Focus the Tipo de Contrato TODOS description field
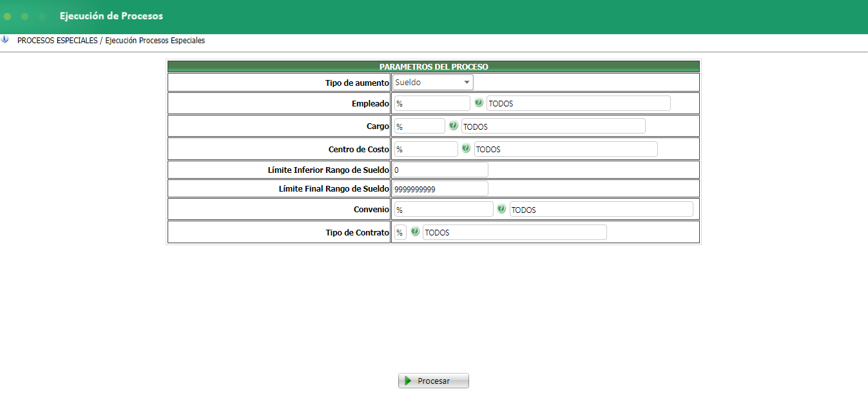Screen dimensions: 868x409 point(515,232)
